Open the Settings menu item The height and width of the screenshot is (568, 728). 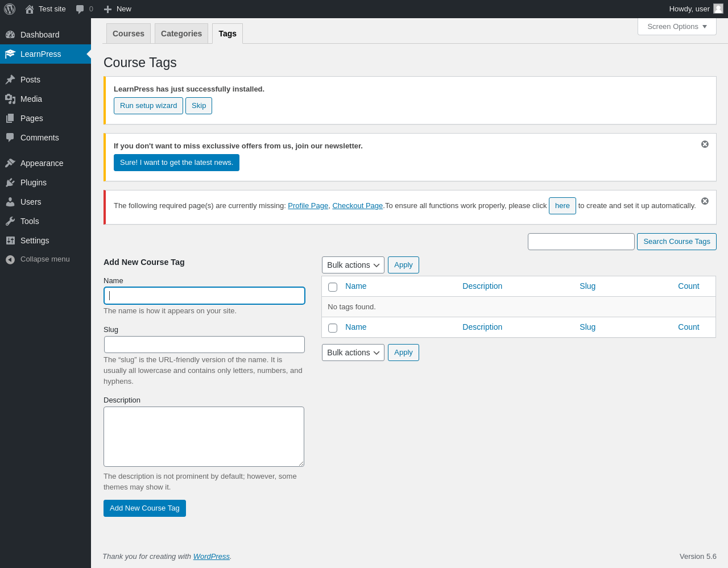[45, 241]
